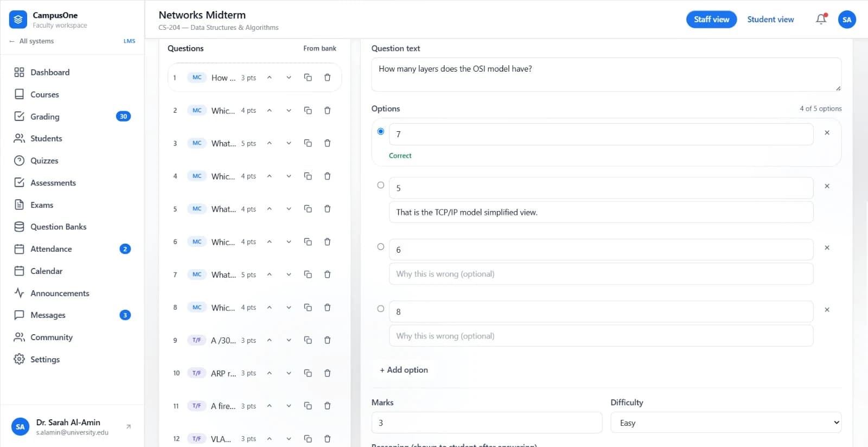Edit explanation for option 6

(601, 274)
